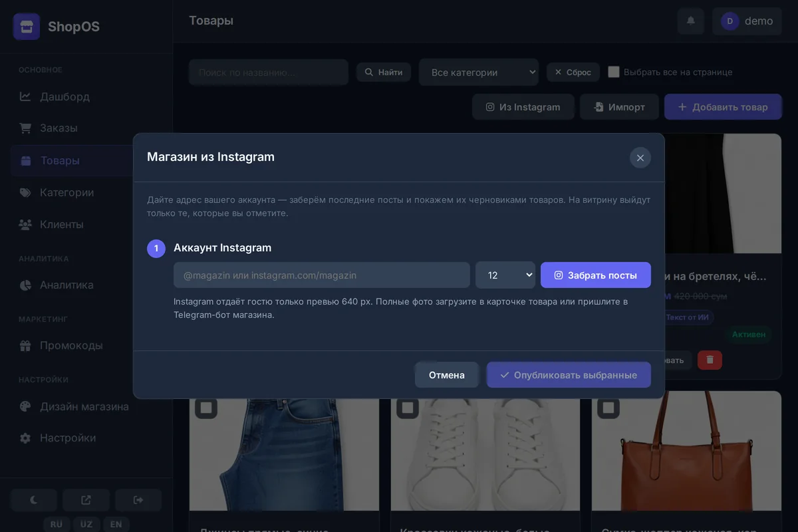Click the Найти search button
The image size is (798, 532).
[384, 72]
